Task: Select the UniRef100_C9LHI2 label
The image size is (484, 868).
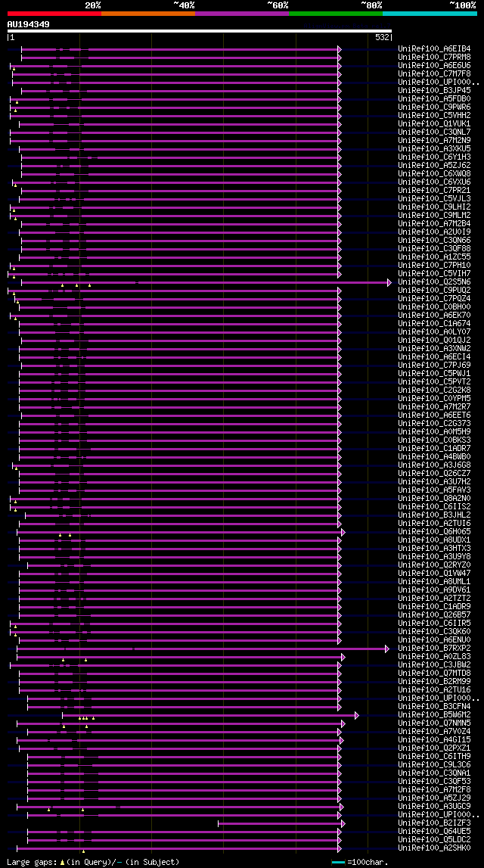Action: (434, 207)
